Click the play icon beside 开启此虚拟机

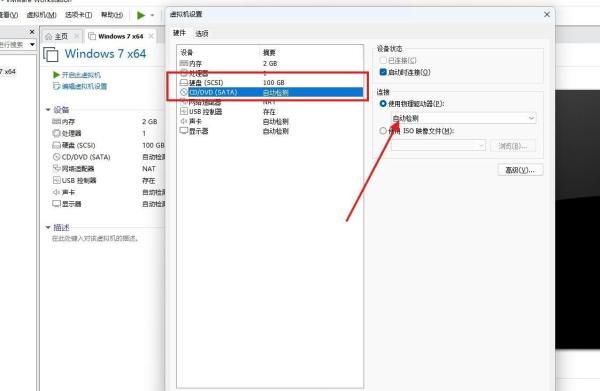[56, 75]
